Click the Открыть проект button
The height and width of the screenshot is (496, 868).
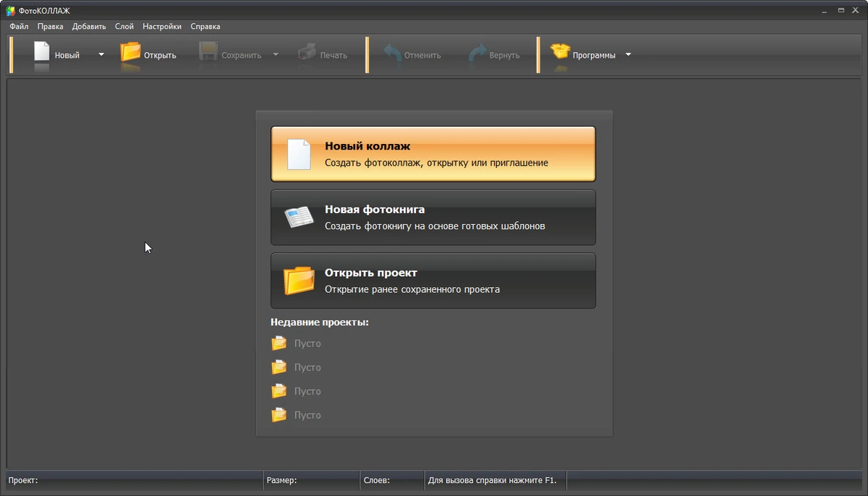[x=433, y=281]
